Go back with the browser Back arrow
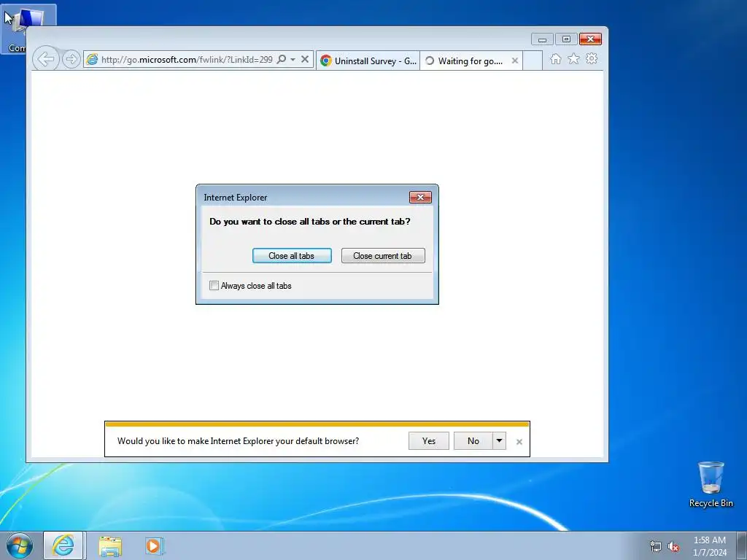 coord(46,60)
